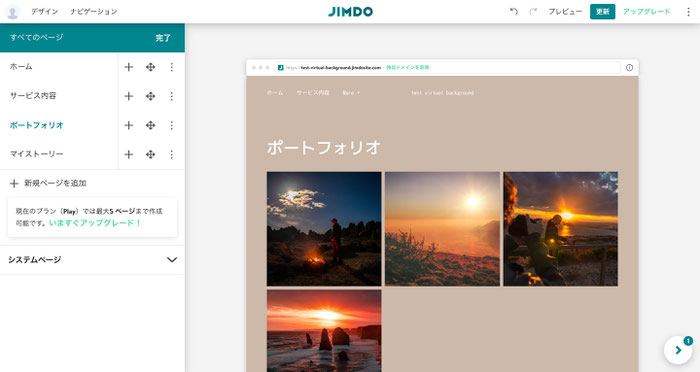Click plus icon next to マイストーリー

coord(129,155)
